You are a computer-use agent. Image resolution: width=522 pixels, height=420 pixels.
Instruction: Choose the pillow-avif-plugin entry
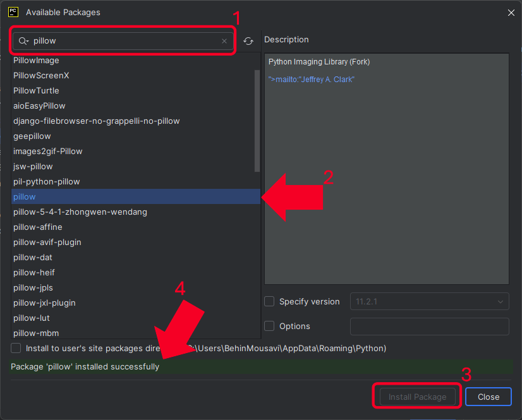[x=47, y=243]
